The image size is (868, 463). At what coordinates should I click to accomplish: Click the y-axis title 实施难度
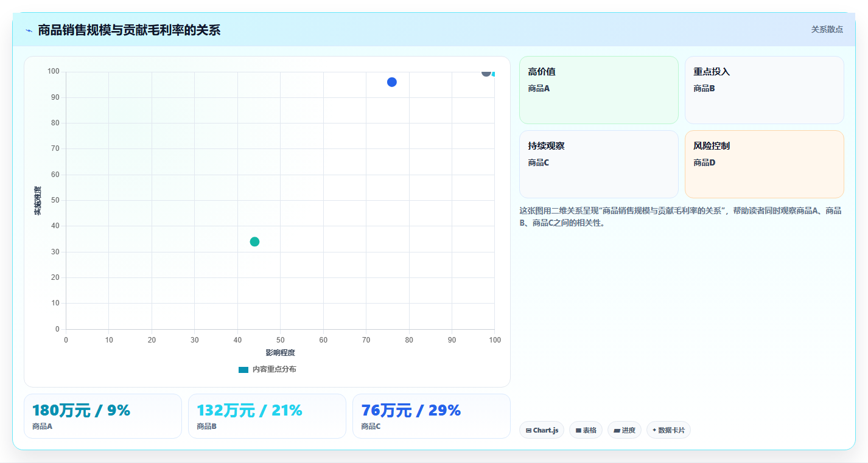[38, 201]
